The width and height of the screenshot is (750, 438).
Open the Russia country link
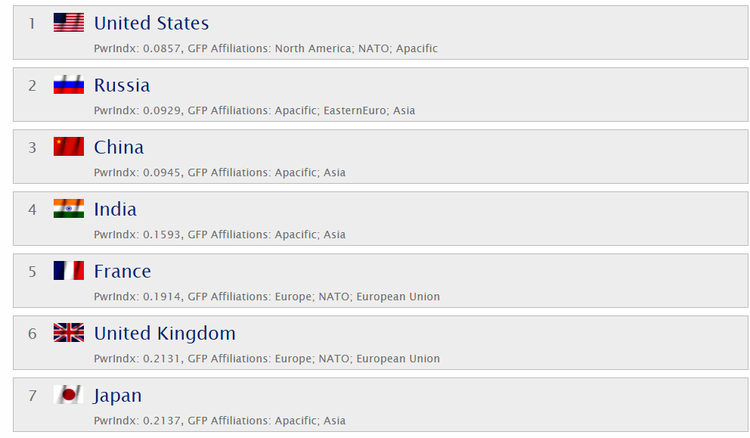pyautogui.click(x=122, y=85)
